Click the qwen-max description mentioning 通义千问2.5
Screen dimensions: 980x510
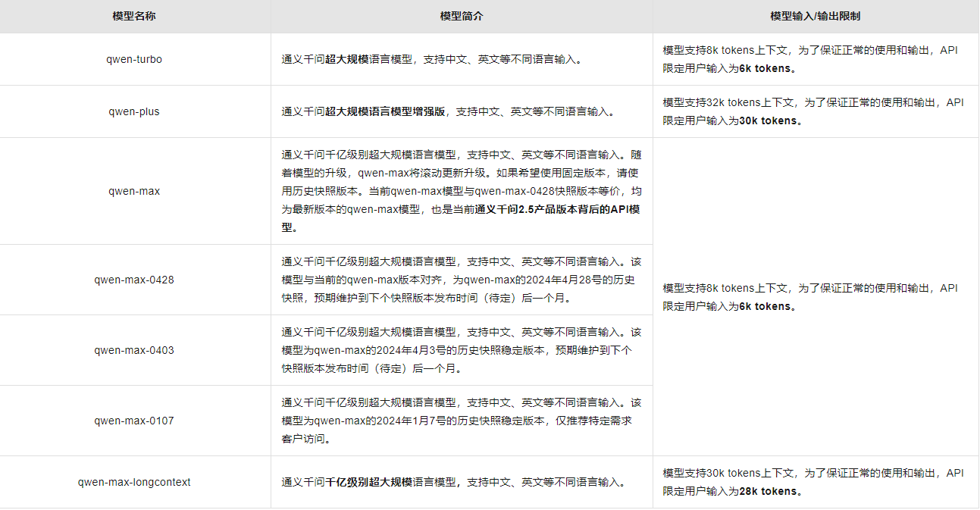pyautogui.click(x=462, y=191)
